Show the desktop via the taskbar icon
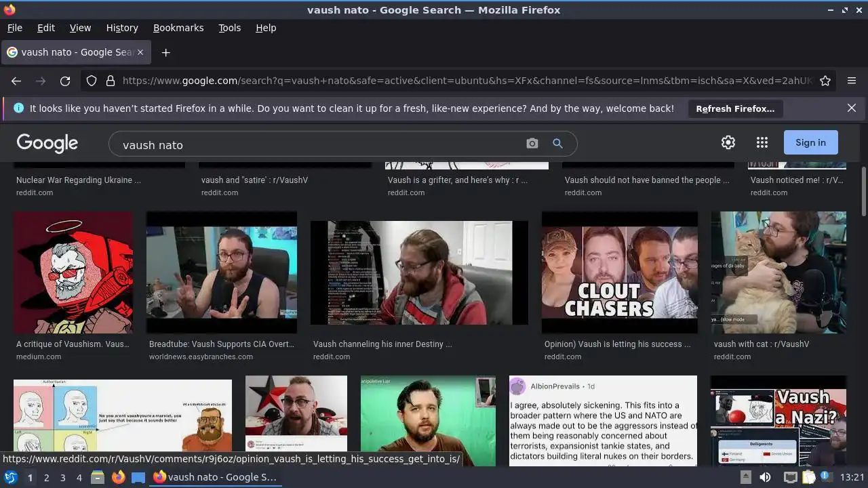868x488 pixels. tap(138, 477)
